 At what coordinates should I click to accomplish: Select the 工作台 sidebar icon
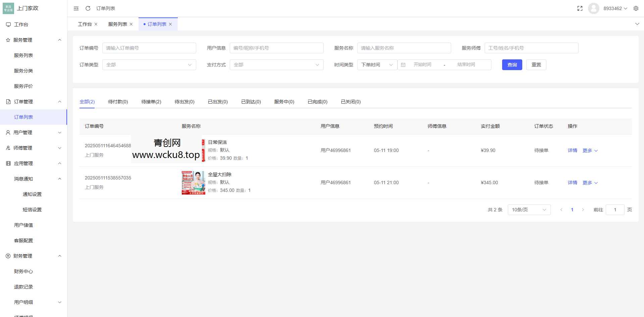[x=8, y=24]
